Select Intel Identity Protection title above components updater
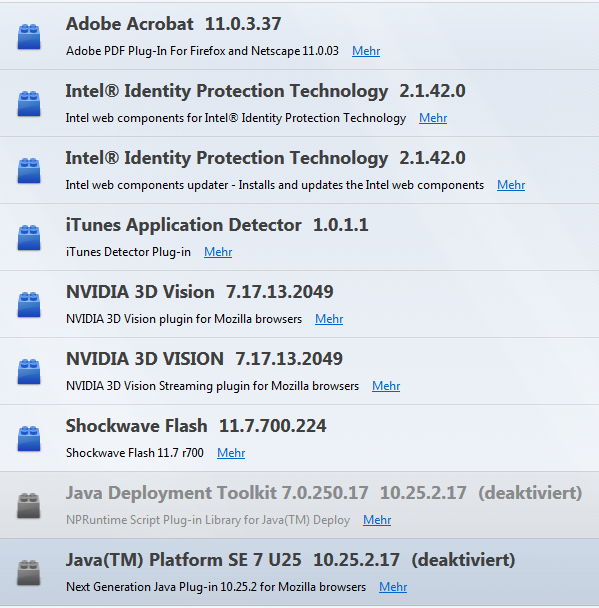Image resolution: width=599 pixels, height=608 pixels. (265, 159)
